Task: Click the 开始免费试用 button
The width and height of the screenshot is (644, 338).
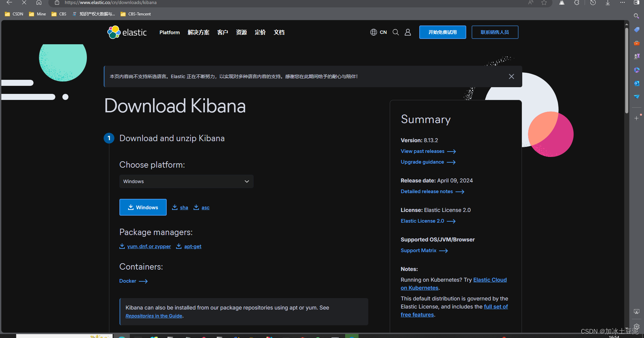Action: 442,32
